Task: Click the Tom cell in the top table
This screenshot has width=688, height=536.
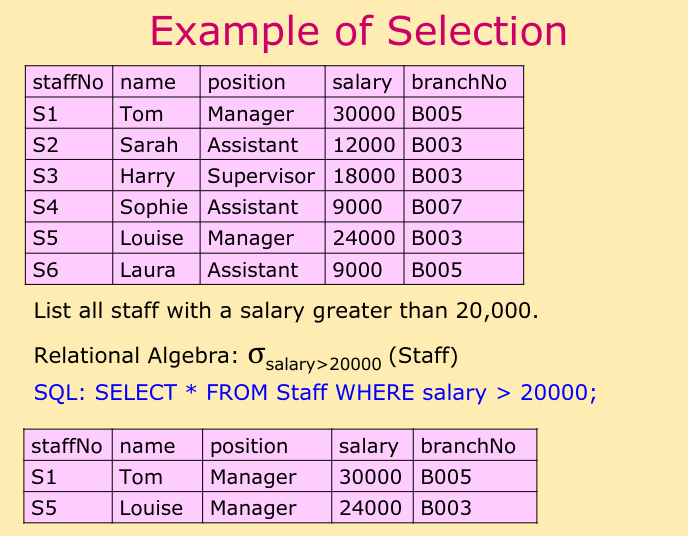Action: pos(141,114)
